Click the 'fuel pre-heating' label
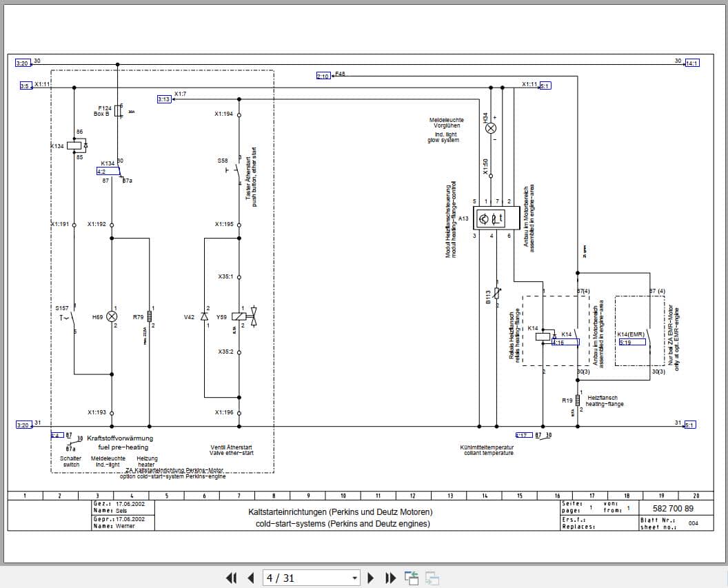Screen dimensions: 728x588 click(123, 447)
